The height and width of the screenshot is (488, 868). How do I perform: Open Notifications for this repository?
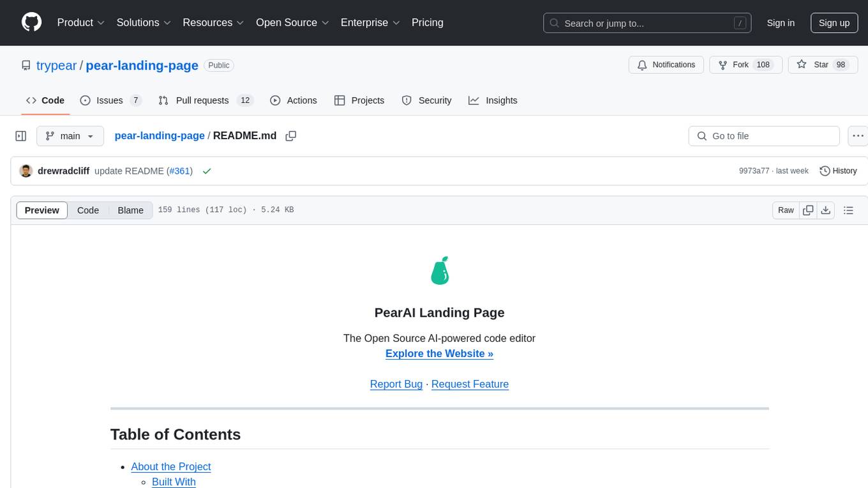(666, 65)
